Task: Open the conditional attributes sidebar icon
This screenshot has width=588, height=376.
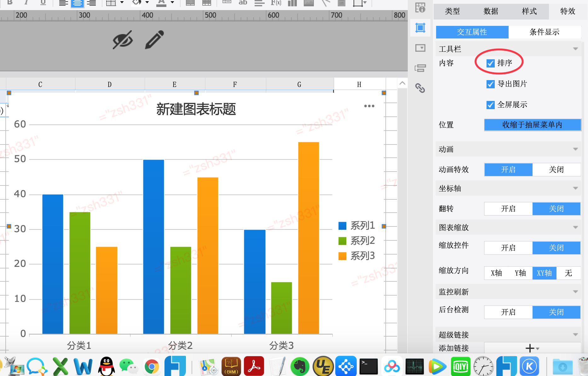Action: (420, 68)
